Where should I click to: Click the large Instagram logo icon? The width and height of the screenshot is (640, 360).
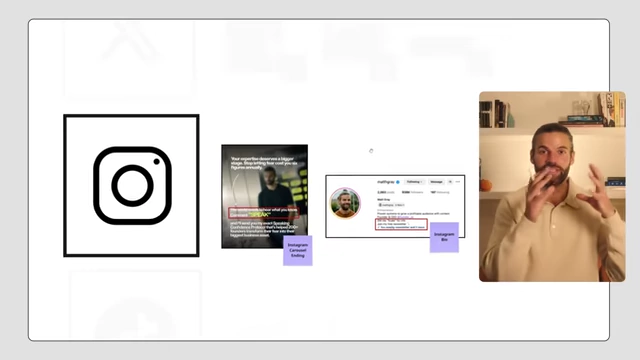click(x=132, y=185)
